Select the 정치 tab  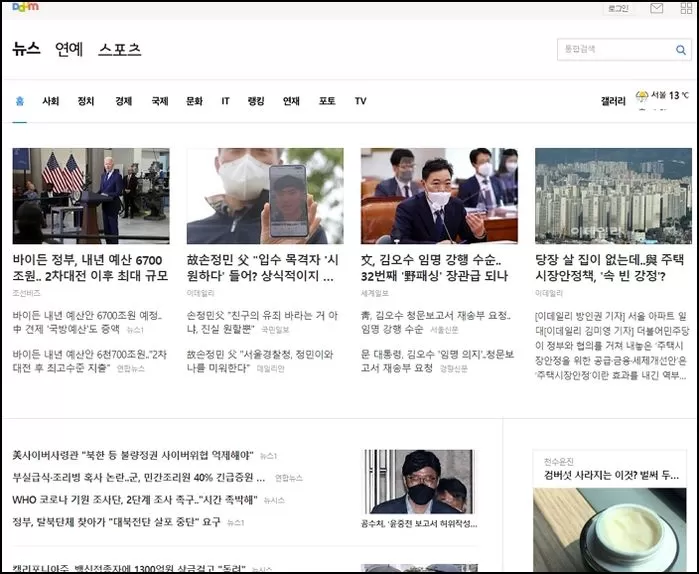tap(86, 101)
